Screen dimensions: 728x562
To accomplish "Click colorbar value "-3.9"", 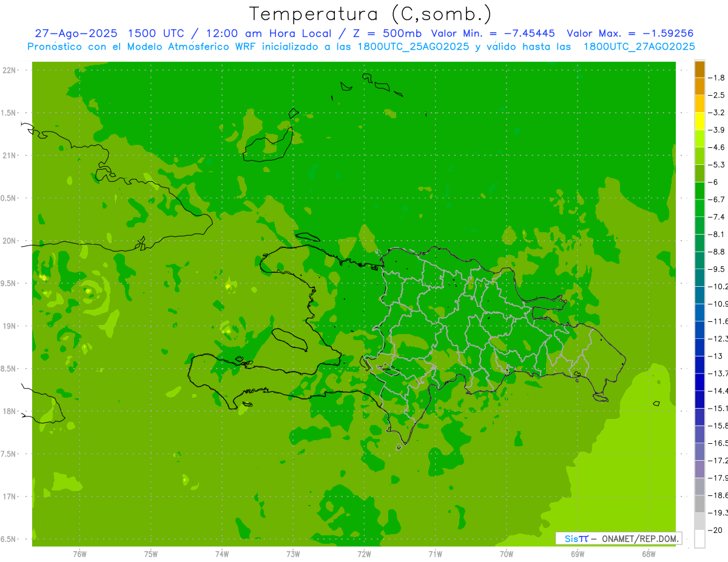I will coord(716,130).
